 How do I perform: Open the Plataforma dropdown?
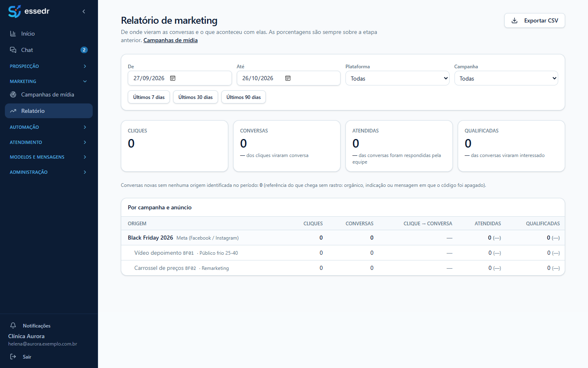coord(397,78)
